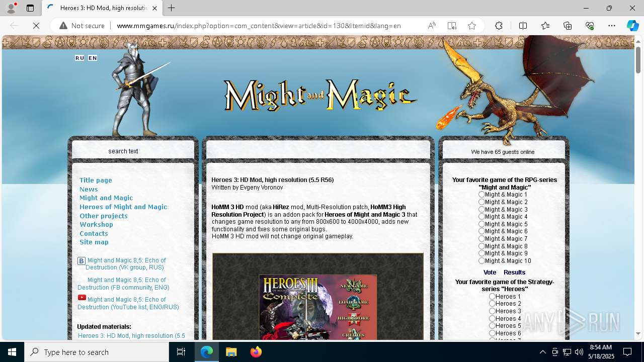Show hidden system tray icons

(x=542, y=352)
